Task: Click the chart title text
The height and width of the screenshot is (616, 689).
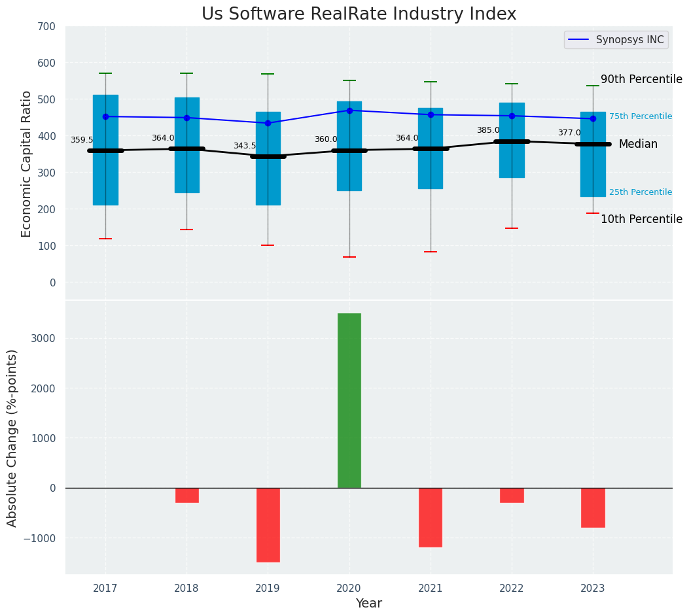Action: pyautogui.click(x=359, y=14)
